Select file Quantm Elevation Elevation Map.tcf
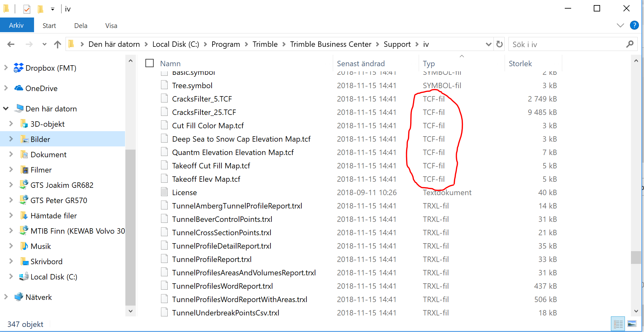This screenshot has width=644, height=332. 233,152
